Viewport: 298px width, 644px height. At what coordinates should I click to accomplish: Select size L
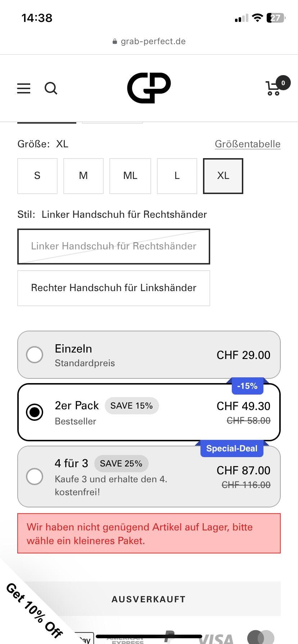pos(177,176)
